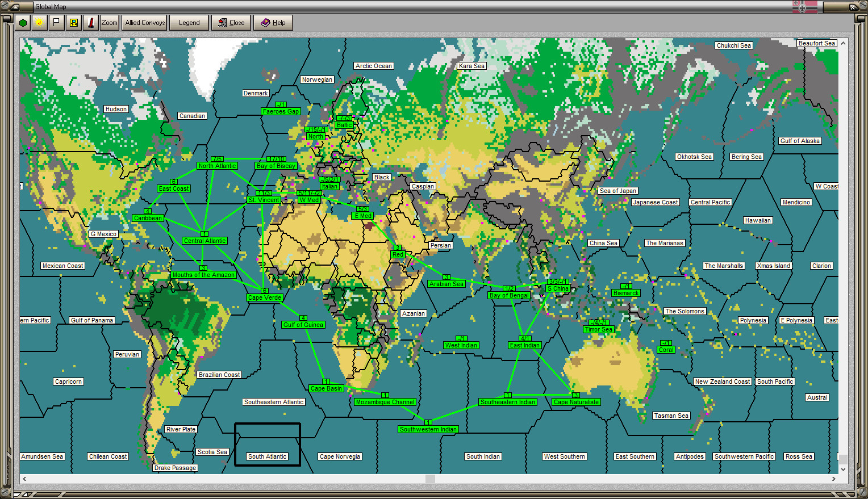Click the yellow unit counter icon
This screenshot has height=499, width=868.
tap(73, 23)
